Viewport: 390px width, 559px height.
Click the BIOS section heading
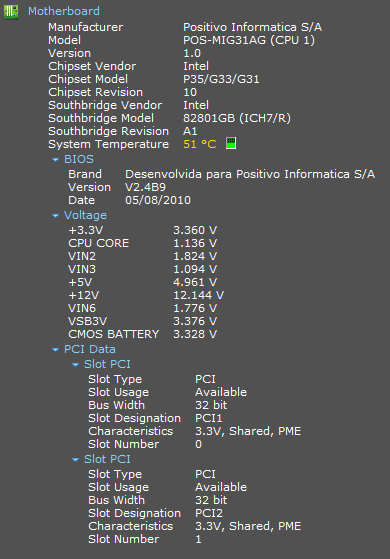tap(79, 159)
